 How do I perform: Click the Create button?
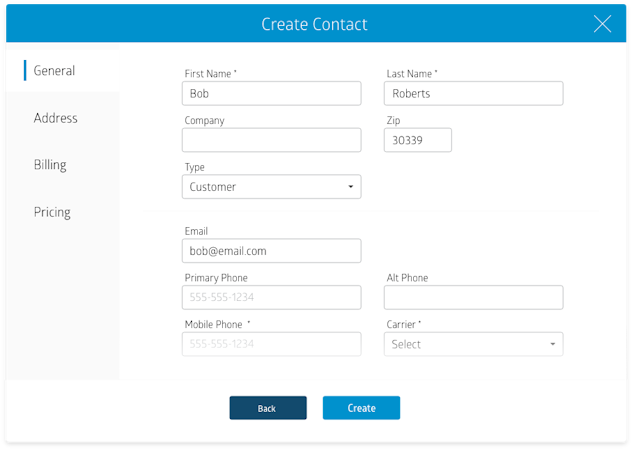(361, 408)
